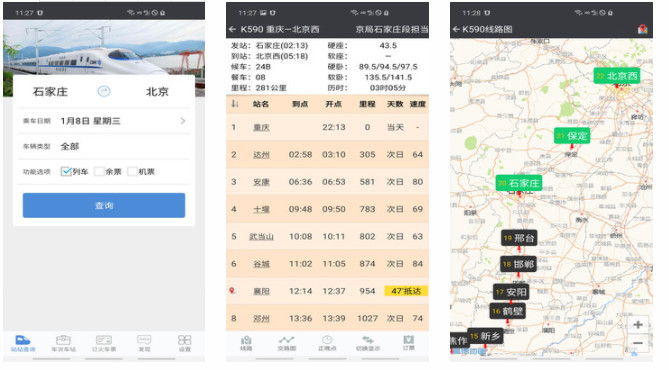Zoom in map with plus button

(638, 324)
